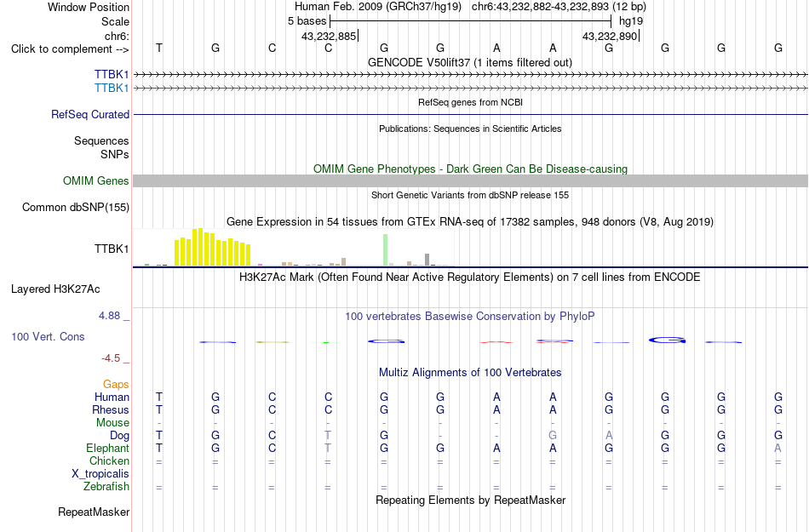Open the RepeatMasker track label
This screenshot has height=532, width=809.
coord(94,512)
